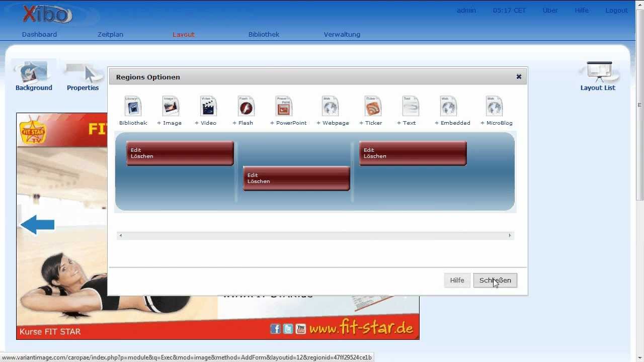Open Twitter icon in layout preview
Screen dimensions: 644x362
[288, 329]
